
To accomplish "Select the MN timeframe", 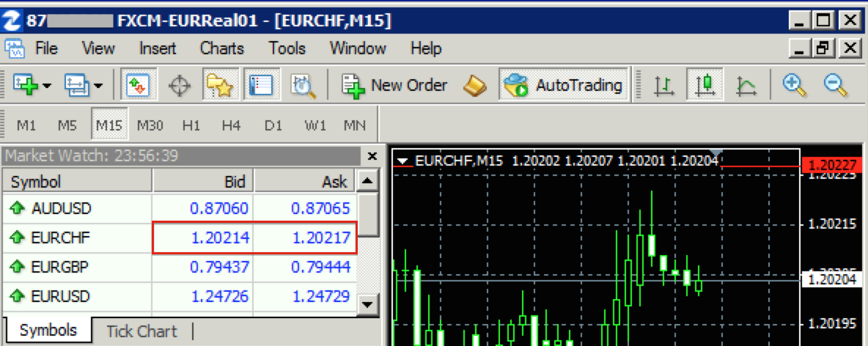I will pos(354,125).
